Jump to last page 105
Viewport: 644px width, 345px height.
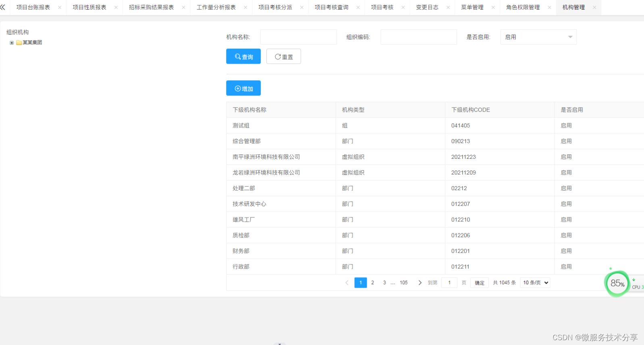tap(404, 283)
